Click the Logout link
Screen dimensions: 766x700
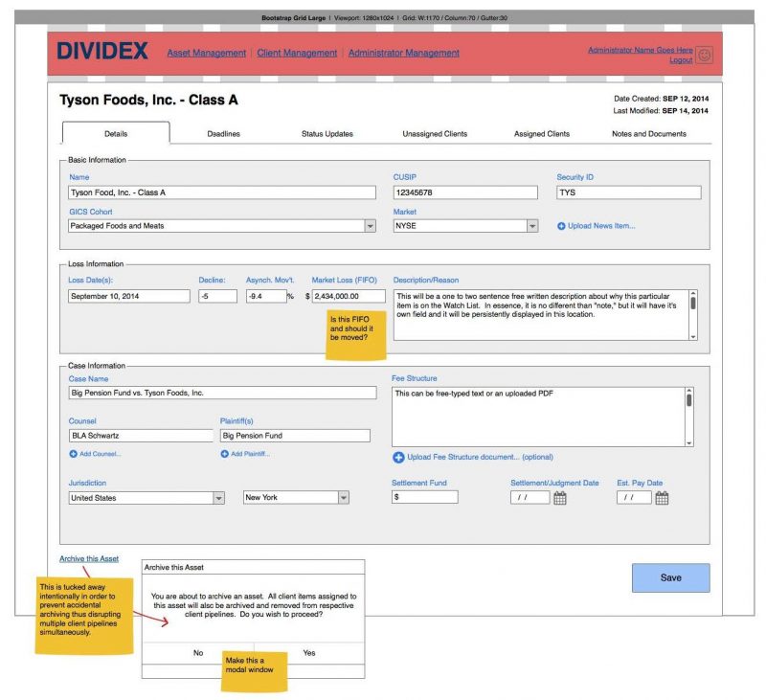[x=681, y=60]
